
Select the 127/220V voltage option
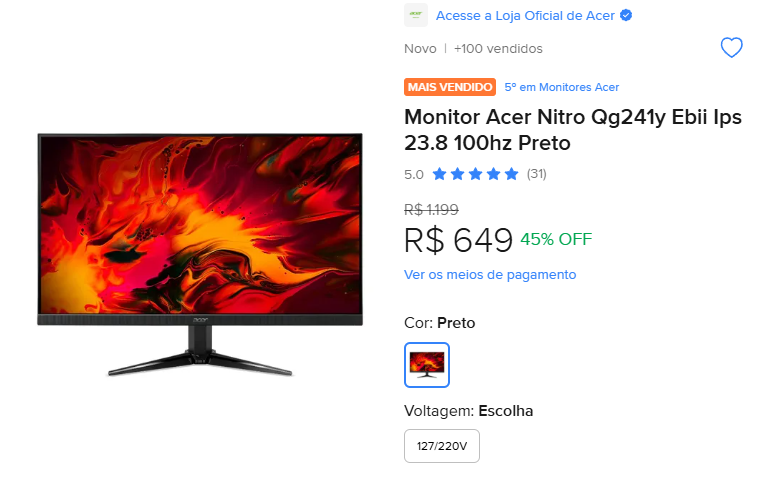[442, 446]
